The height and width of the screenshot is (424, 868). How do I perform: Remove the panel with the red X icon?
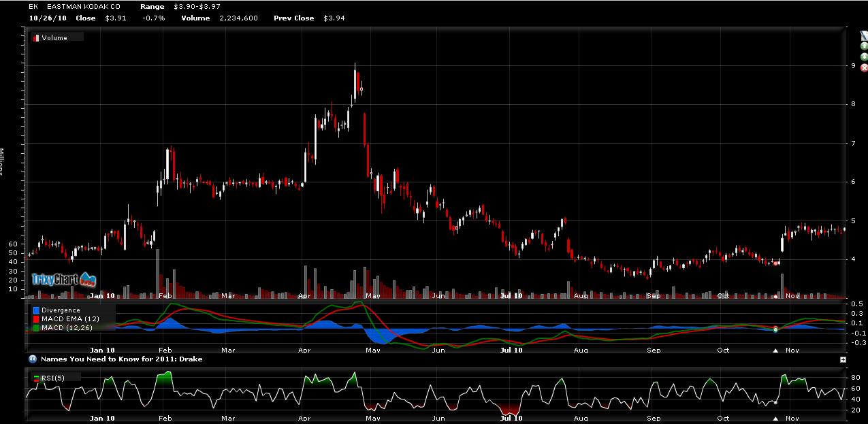point(865,68)
